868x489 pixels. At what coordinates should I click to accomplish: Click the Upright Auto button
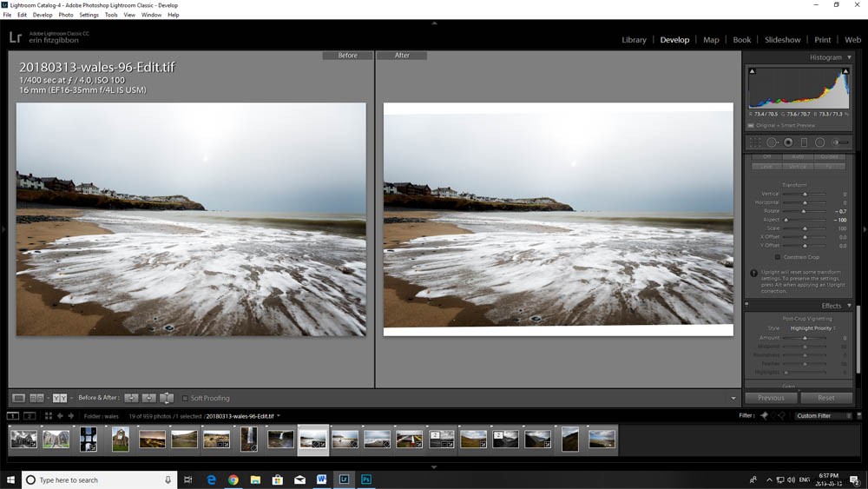coord(798,156)
